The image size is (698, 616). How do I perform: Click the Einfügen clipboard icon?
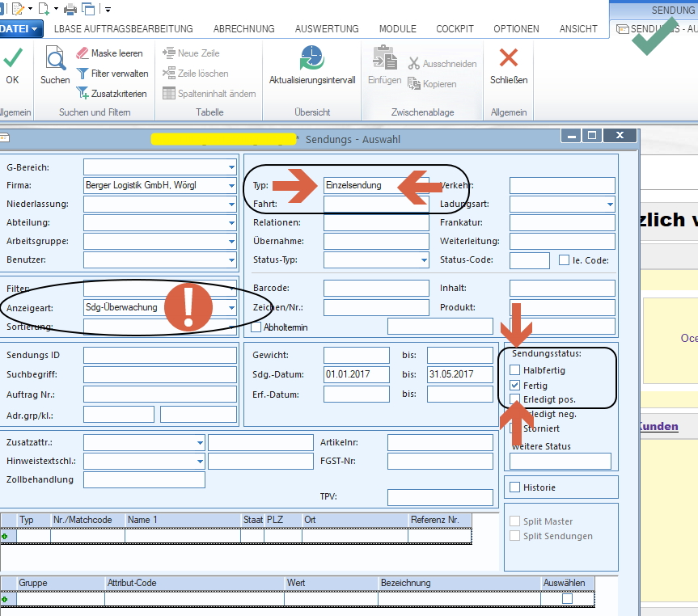[x=385, y=58]
